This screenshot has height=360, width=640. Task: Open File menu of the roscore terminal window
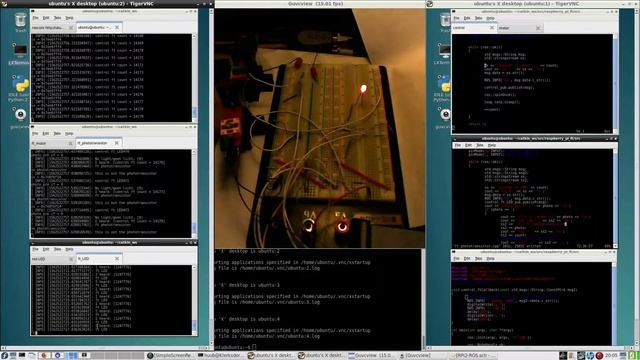coord(36,18)
